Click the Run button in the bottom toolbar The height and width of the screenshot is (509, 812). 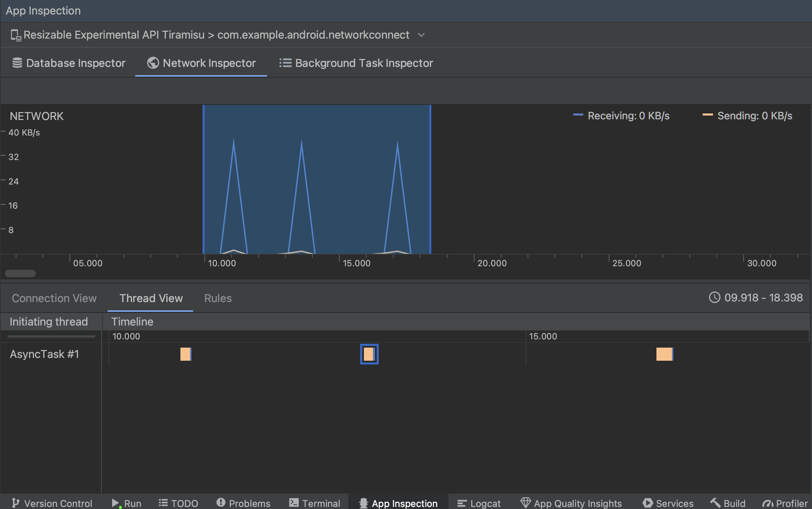[x=125, y=502]
